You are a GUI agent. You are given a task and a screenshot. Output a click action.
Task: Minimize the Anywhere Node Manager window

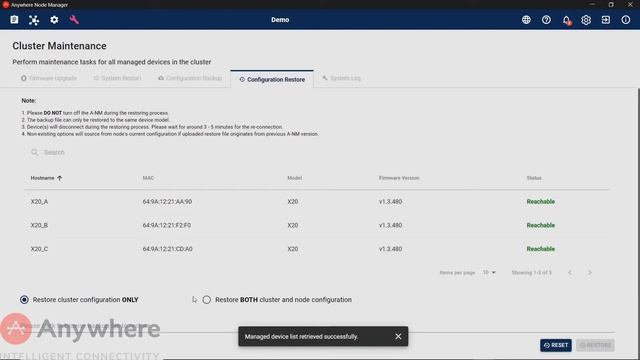tap(592, 4)
